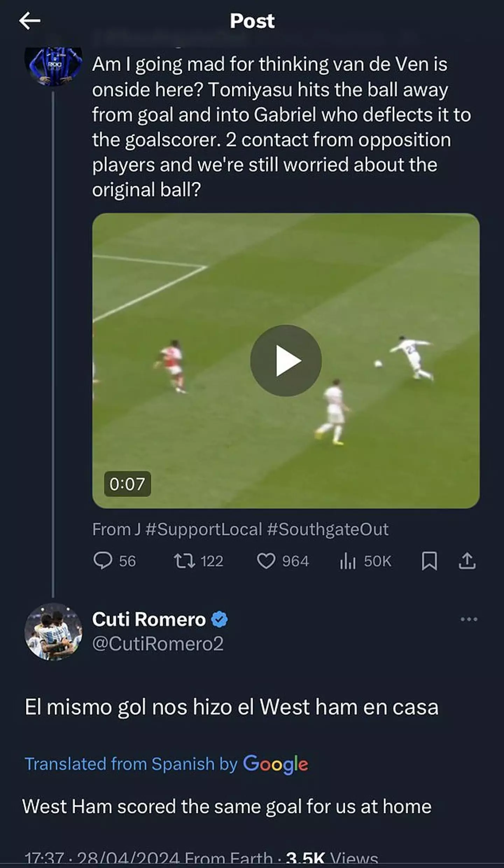
Task: Open the @CutiRomero2 handle
Action: pos(158,643)
